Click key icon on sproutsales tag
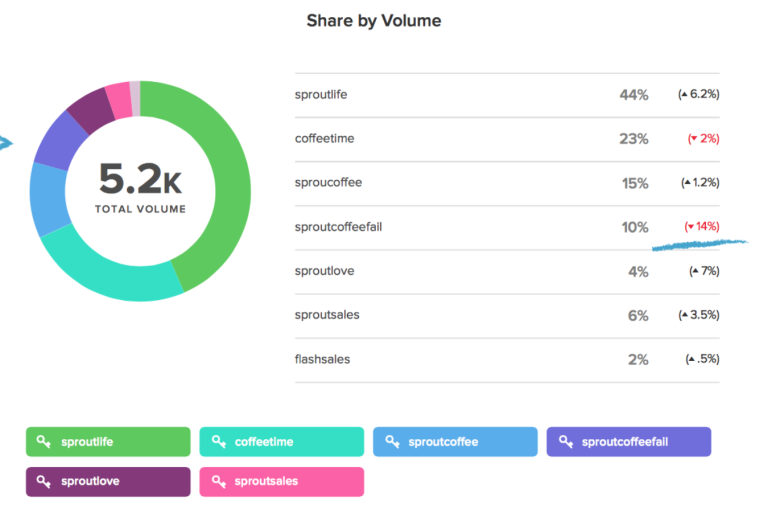Image resolution: width=768 pixels, height=525 pixels. tap(218, 481)
